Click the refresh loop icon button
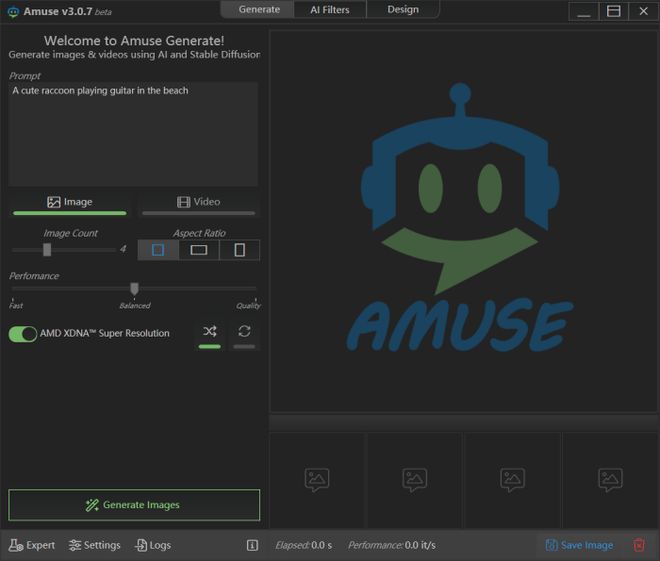The width and height of the screenshot is (660, 561). click(244, 332)
